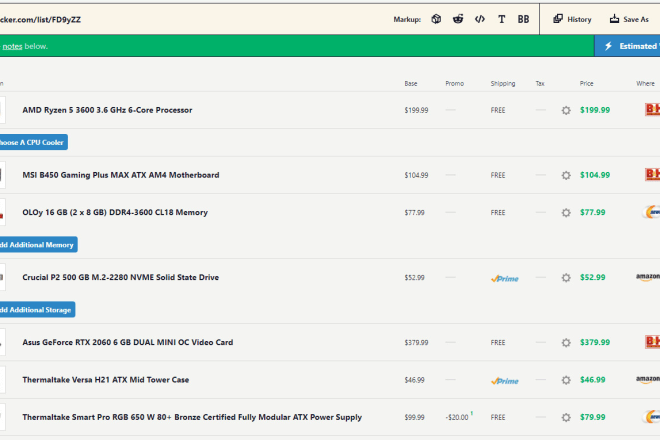The image size is (660, 440).
Task: Open price settings gear for Thermaltake power supply
Action: pos(566,417)
